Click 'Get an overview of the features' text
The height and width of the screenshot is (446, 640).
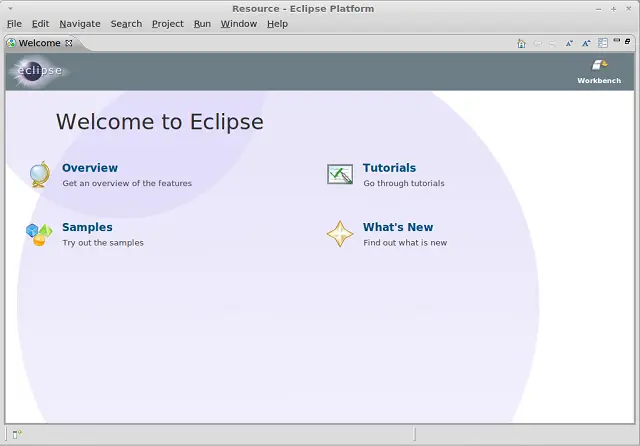(x=127, y=183)
